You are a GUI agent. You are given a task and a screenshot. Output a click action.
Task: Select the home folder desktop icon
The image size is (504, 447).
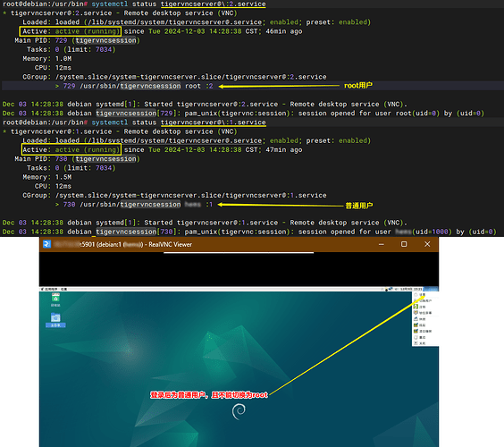pos(55,320)
